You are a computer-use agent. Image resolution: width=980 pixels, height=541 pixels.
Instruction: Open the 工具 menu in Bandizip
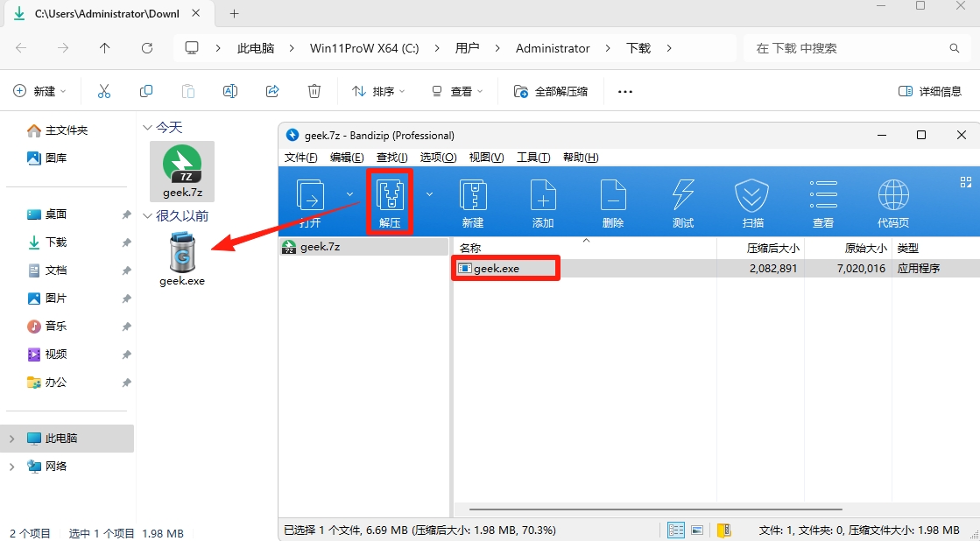[536, 158]
